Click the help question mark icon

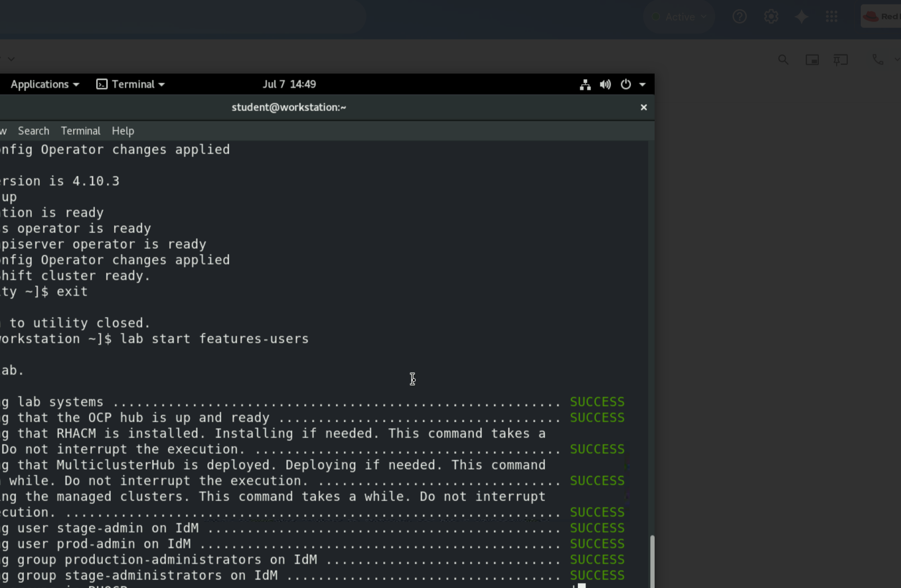740,17
